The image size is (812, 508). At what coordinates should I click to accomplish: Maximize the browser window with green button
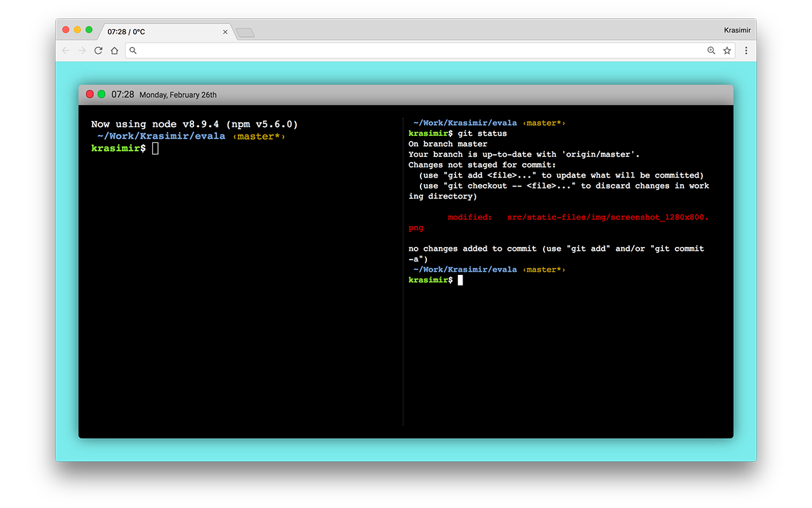89,30
